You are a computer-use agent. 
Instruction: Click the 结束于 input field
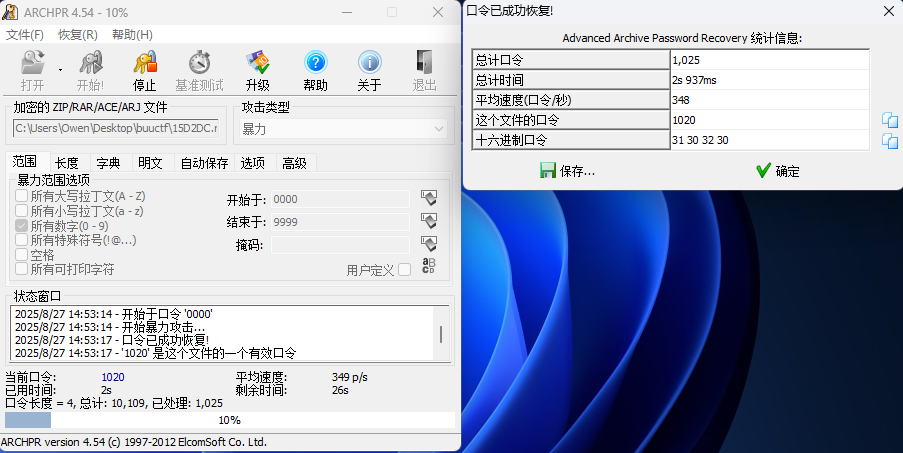tap(340, 222)
